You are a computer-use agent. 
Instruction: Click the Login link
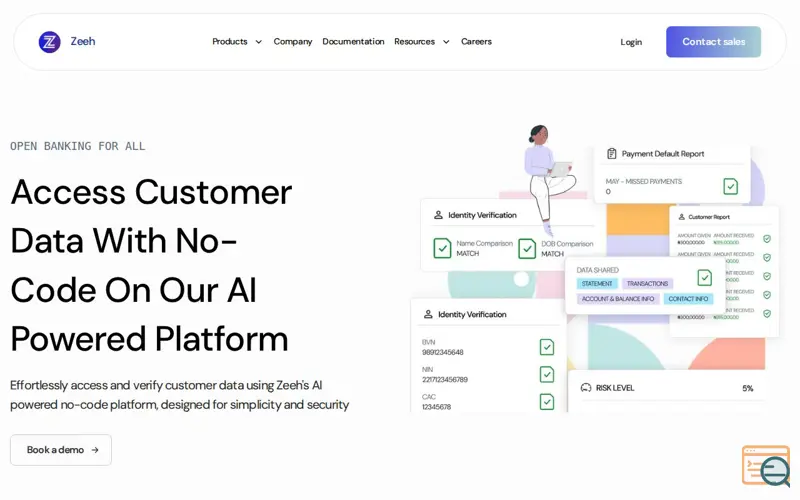(x=631, y=42)
